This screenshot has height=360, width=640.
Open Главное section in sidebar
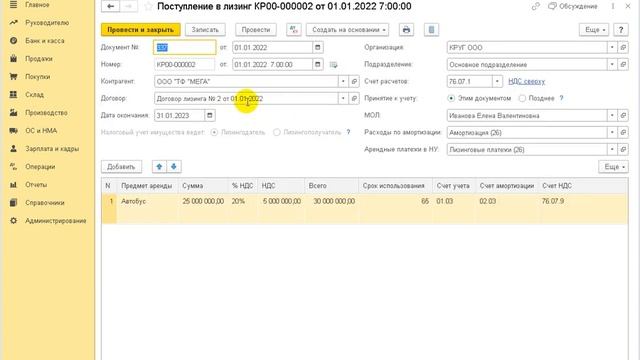point(37,5)
